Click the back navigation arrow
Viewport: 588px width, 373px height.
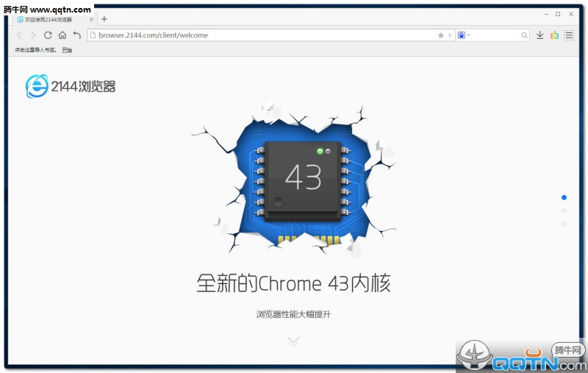click(x=20, y=35)
